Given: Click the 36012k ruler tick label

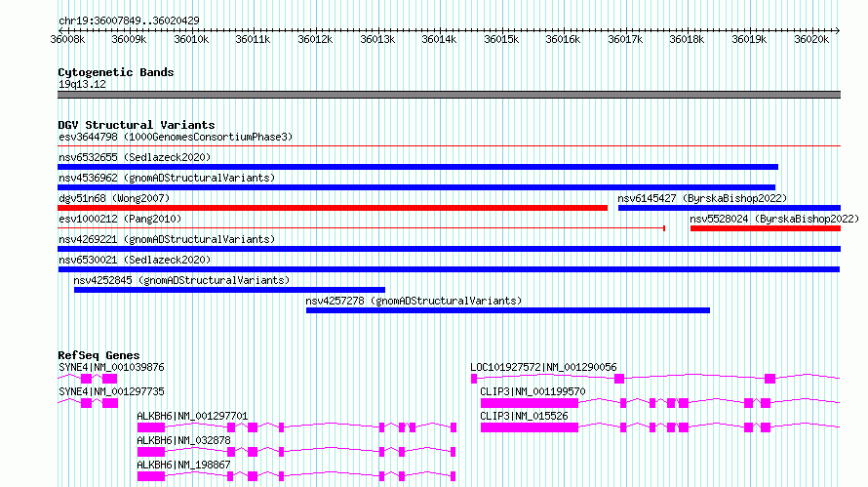Looking at the screenshot, I should pos(316,39).
